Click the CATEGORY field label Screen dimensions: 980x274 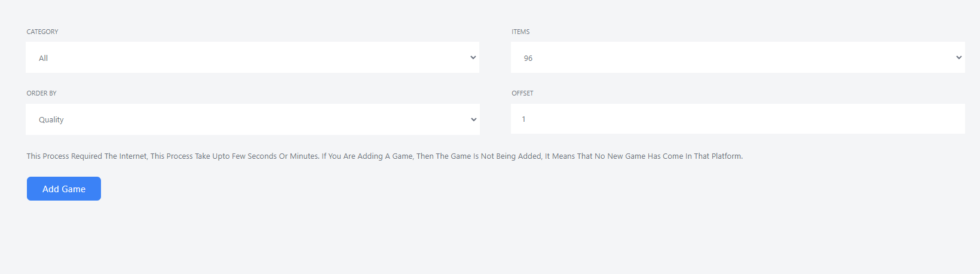tap(42, 32)
